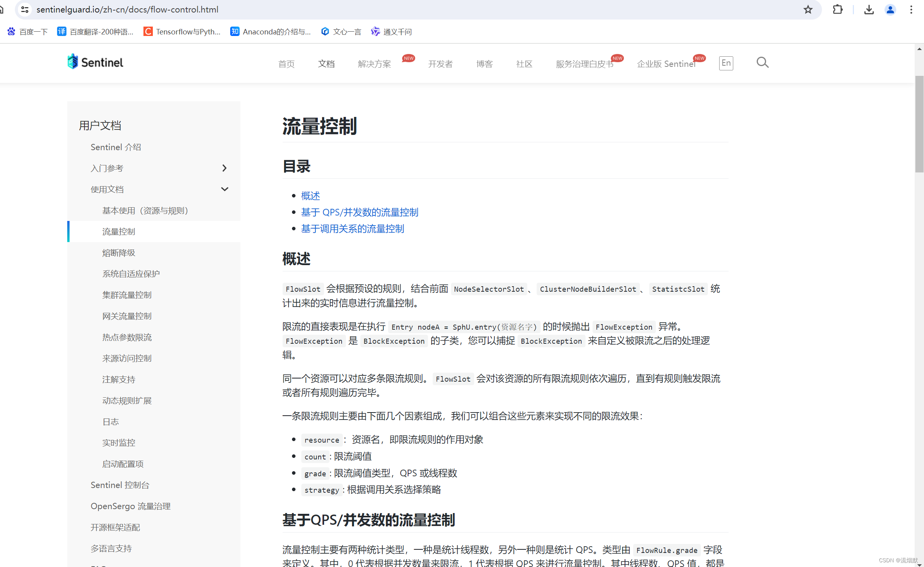
Task: Open 网关流量控制 in sidebar
Action: pos(127,316)
